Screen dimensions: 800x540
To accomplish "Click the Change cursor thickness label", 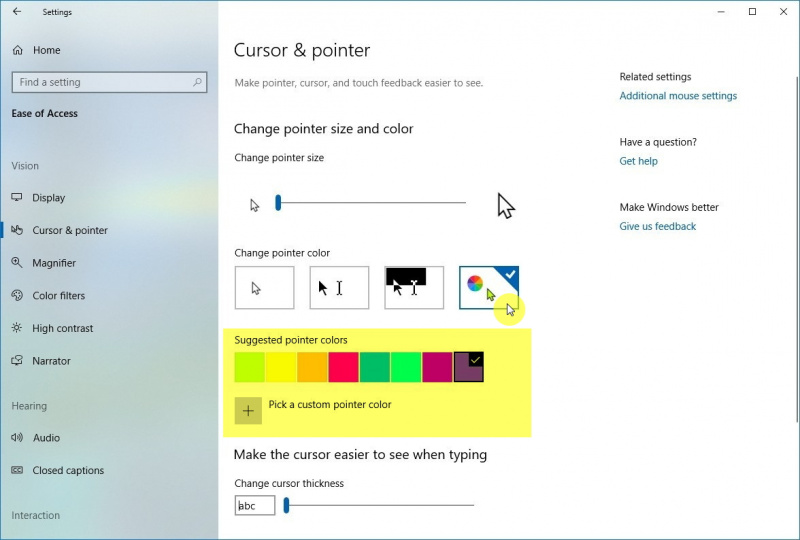I will click(x=289, y=483).
